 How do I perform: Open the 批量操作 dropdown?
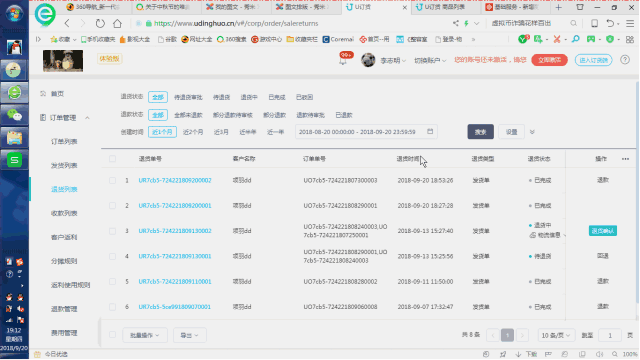pos(144,335)
